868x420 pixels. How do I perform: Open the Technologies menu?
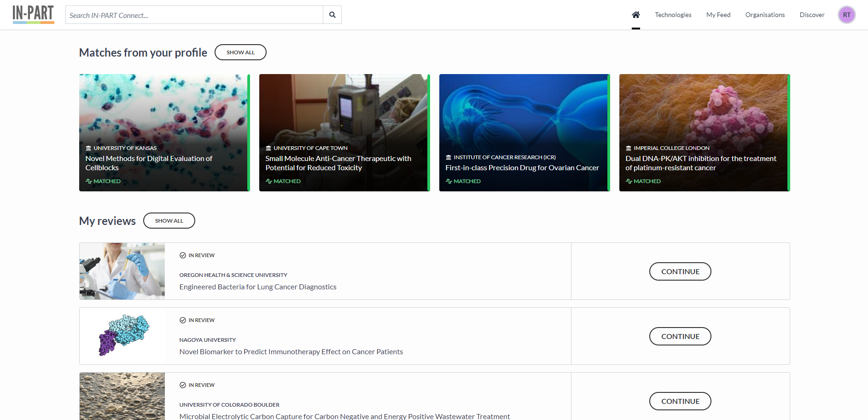coord(673,15)
